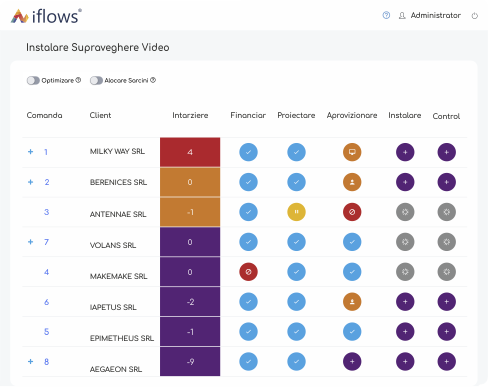Open Milky Way SRL orange Aprovizionare monitor icon
This screenshot has height=387, width=488.
tap(352, 152)
